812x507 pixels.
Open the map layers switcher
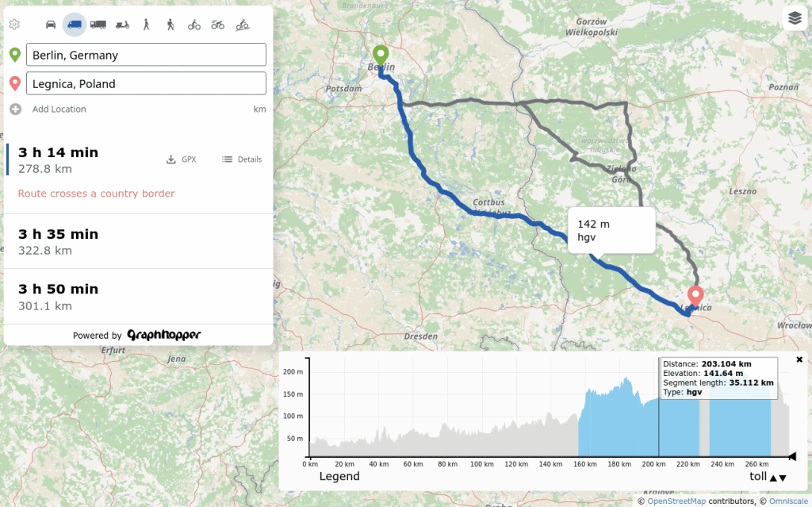pos(795,19)
